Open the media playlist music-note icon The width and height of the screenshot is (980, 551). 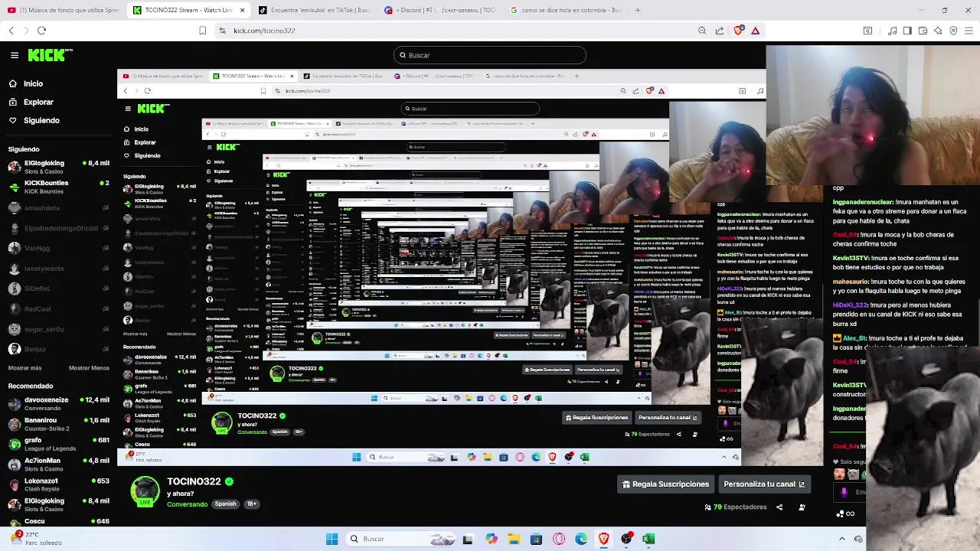click(x=892, y=31)
